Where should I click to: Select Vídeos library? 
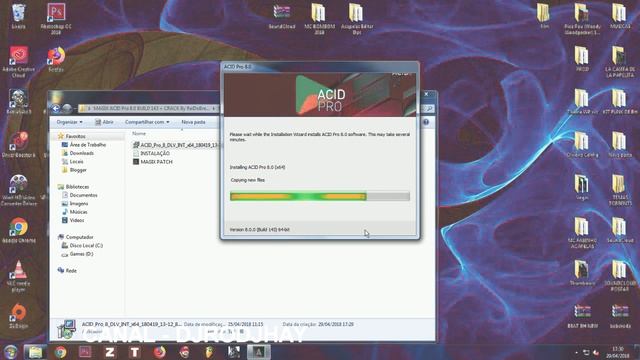[x=73, y=220]
